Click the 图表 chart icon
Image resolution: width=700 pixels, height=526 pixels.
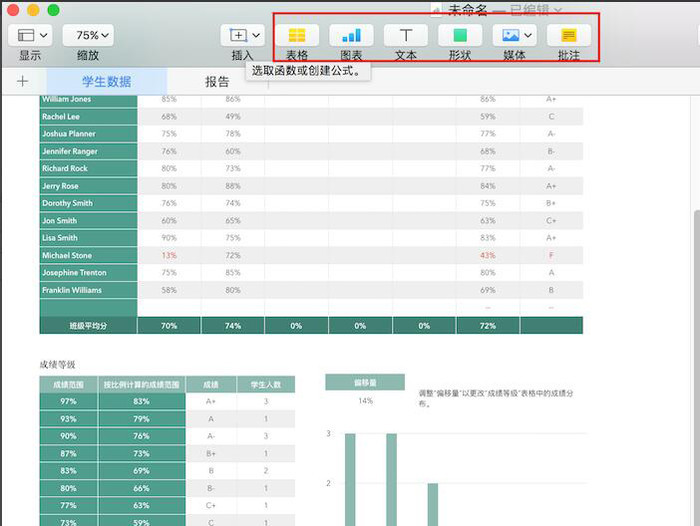coord(351,35)
